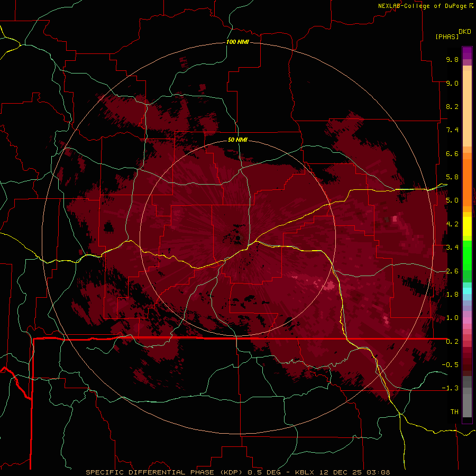Select the 100 NMI range ring label
This screenshot has height=476, width=476.
tap(237, 42)
